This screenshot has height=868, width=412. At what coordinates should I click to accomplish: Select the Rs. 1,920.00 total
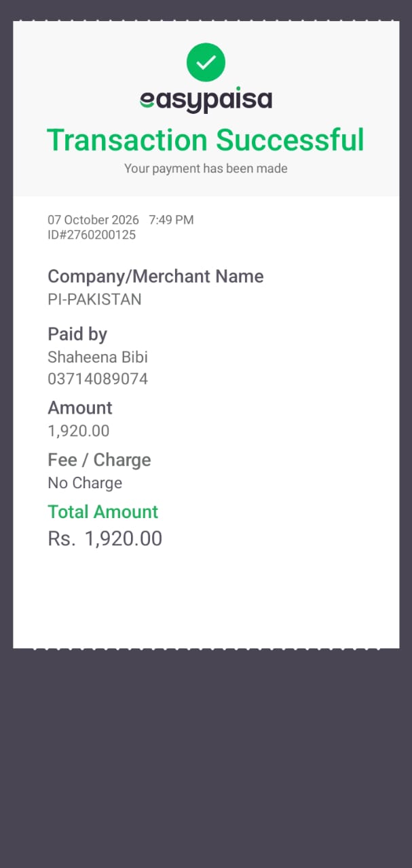pyautogui.click(x=105, y=539)
